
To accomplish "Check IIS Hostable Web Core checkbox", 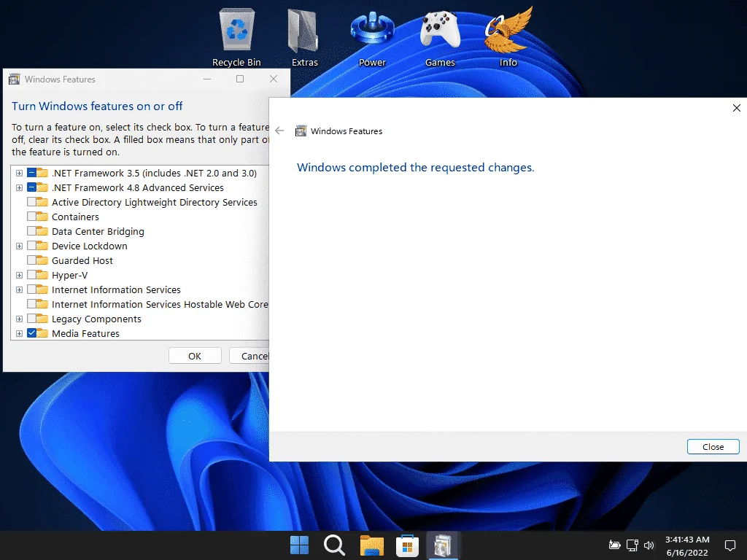I will [32, 304].
